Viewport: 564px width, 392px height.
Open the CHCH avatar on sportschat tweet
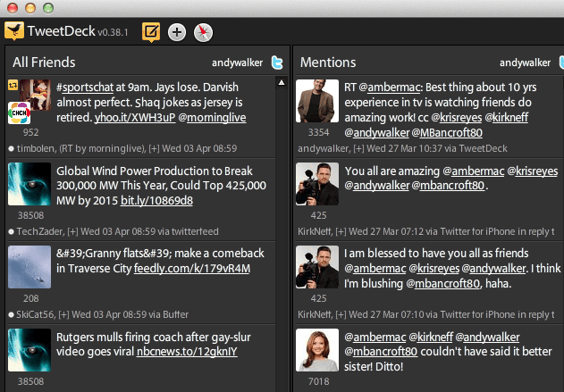(19, 113)
